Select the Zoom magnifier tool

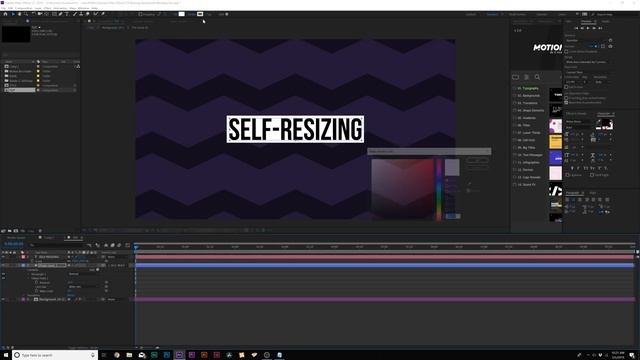click(x=26, y=14)
